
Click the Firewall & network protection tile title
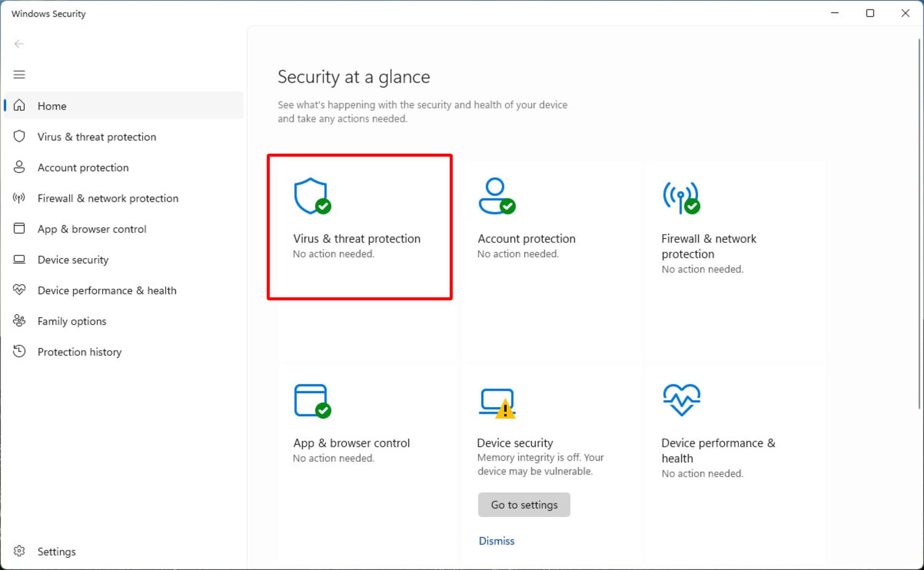click(x=708, y=246)
